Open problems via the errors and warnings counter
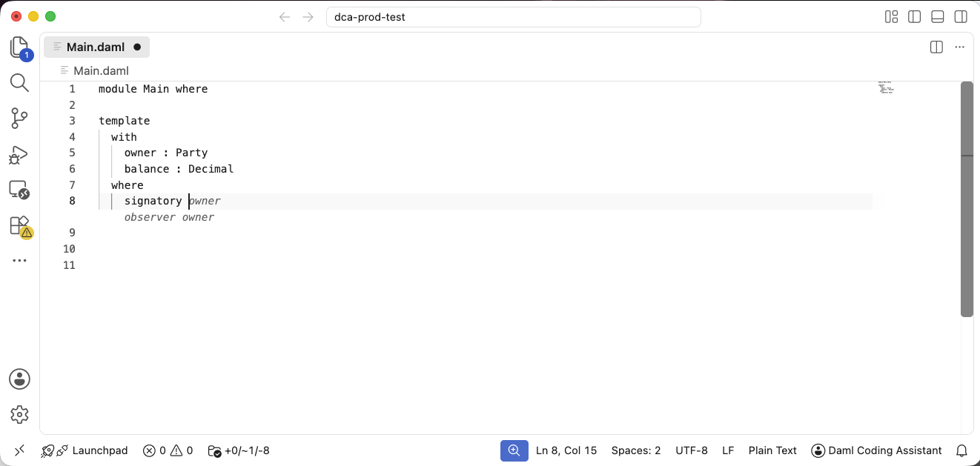This screenshot has height=466, width=980. tap(168, 450)
